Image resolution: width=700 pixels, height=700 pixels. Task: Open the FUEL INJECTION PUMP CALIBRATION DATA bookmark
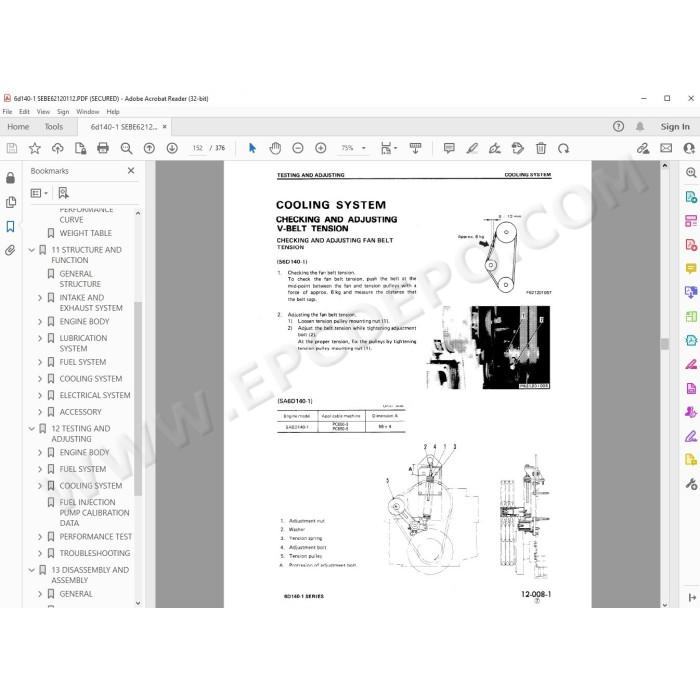tap(94, 512)
